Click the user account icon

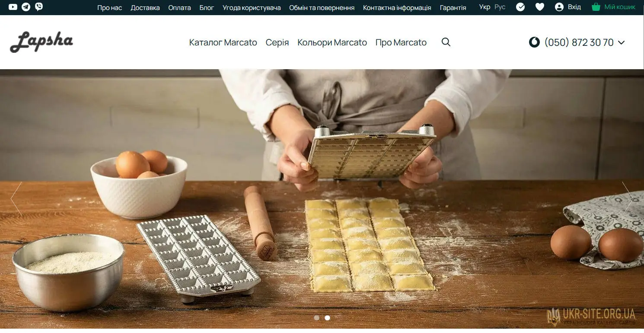click(559, 7)
